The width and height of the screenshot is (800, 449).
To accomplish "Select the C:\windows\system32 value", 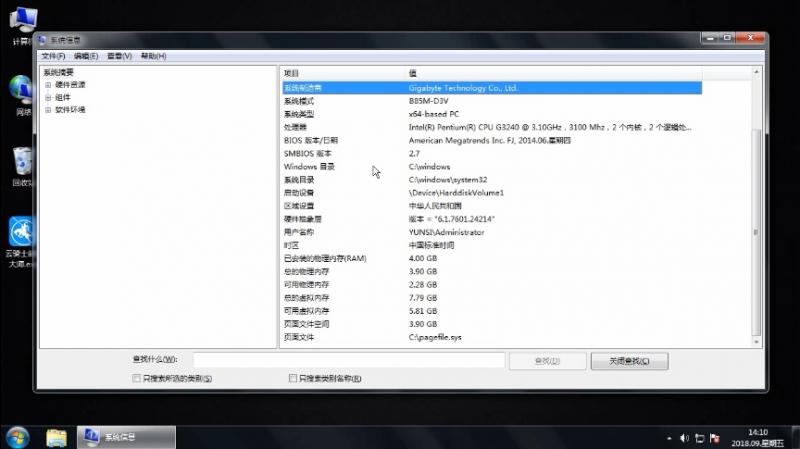I will [447, 180].
